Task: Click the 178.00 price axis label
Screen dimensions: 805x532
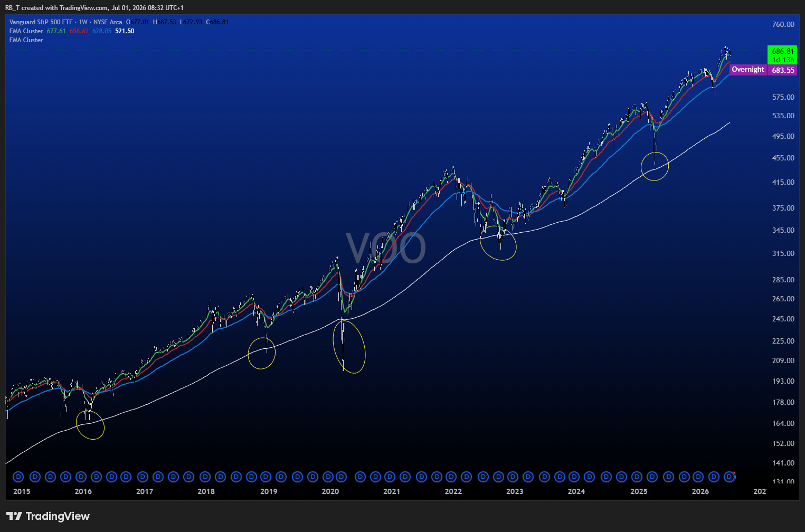Action: click(x=783, y=402)
